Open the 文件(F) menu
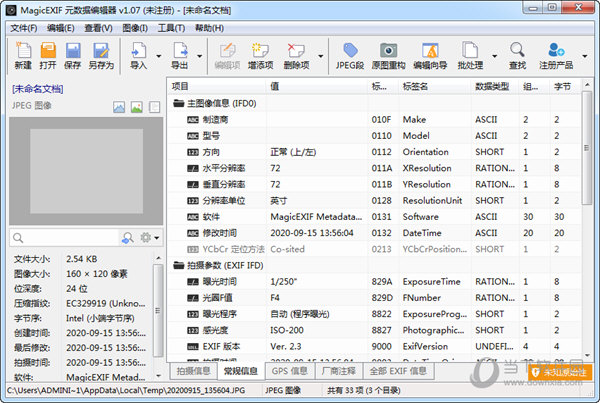This screenshot has width=600, height=403. point(23,28)
